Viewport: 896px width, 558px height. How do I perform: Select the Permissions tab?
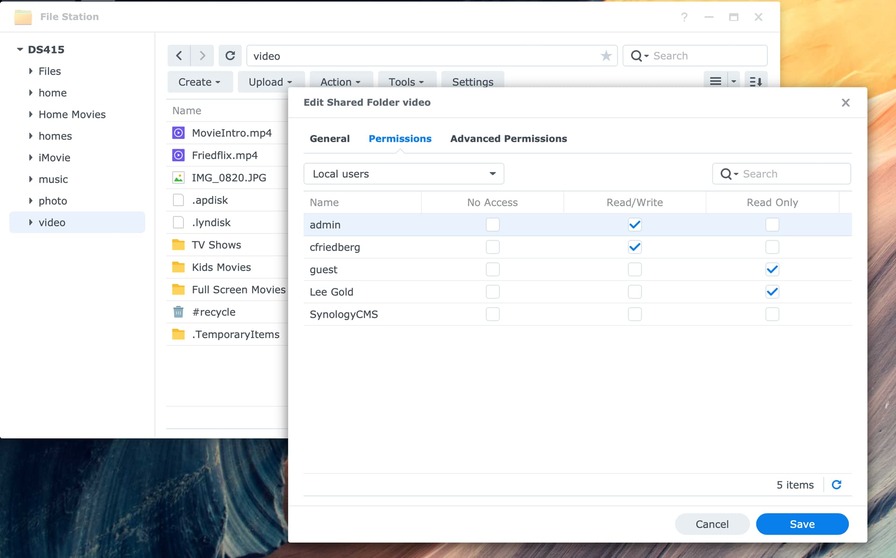(400, 138)
